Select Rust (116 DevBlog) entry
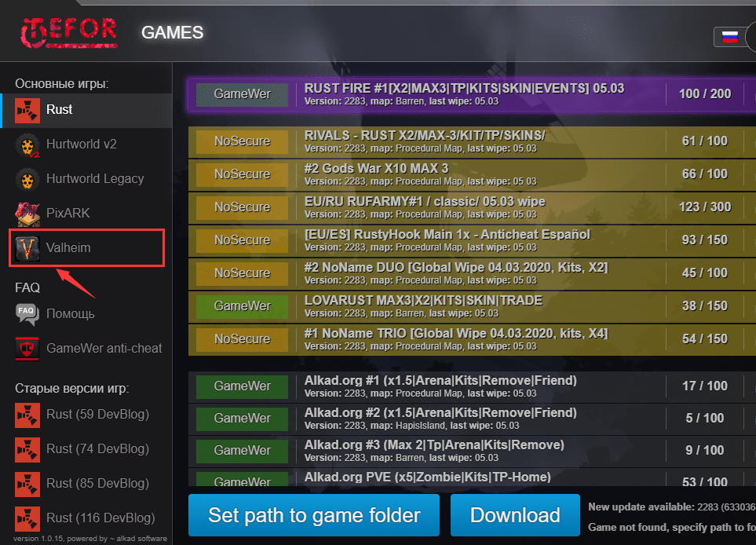The image size is (756, 545). (x=100, y=518)
